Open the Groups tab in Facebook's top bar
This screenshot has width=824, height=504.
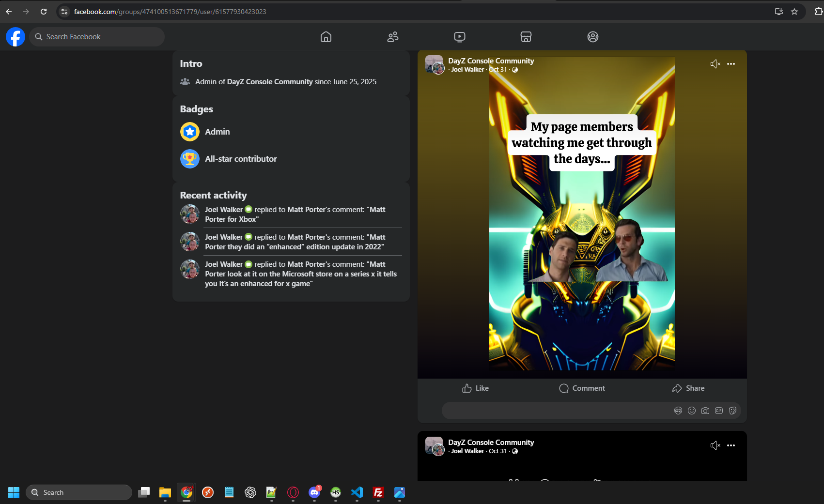click(593, 37)
